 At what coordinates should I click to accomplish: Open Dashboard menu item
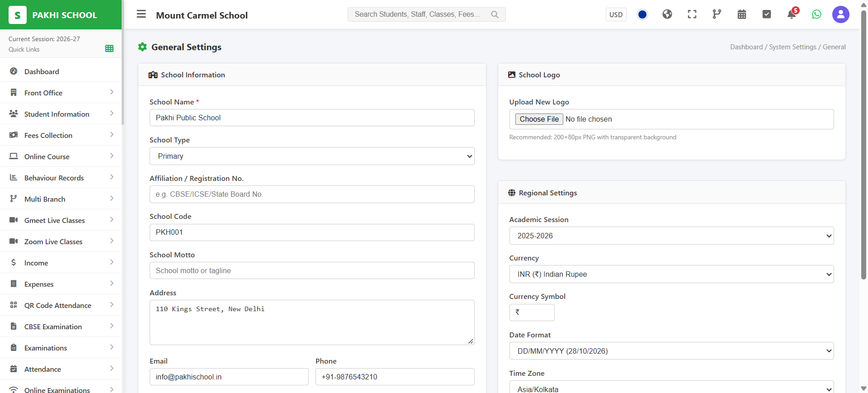click(61, 71)
